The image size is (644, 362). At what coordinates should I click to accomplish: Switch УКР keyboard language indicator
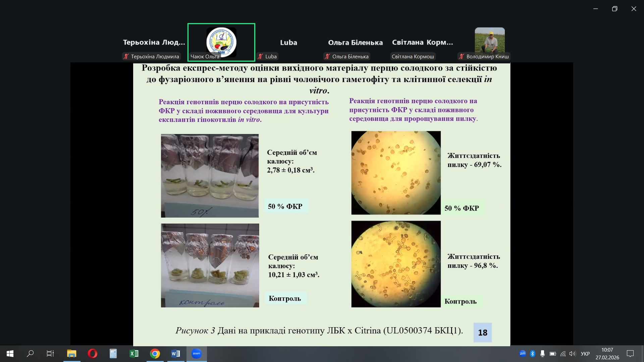(x=585, y=354)
